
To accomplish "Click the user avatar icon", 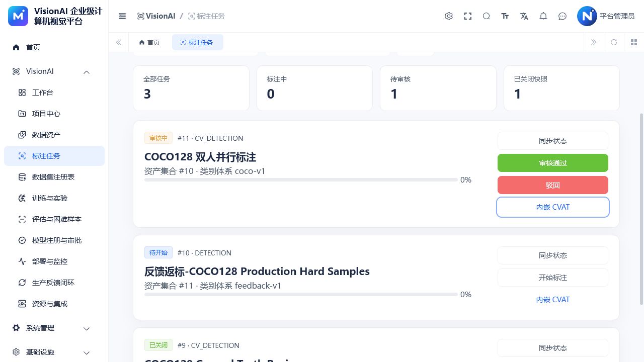I will [587, 16].
